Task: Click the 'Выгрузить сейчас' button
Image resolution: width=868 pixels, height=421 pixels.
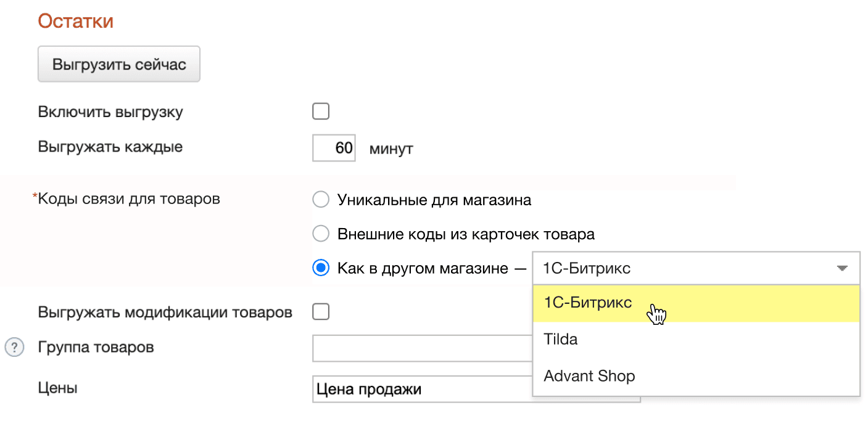Action: tap(118, 63)
